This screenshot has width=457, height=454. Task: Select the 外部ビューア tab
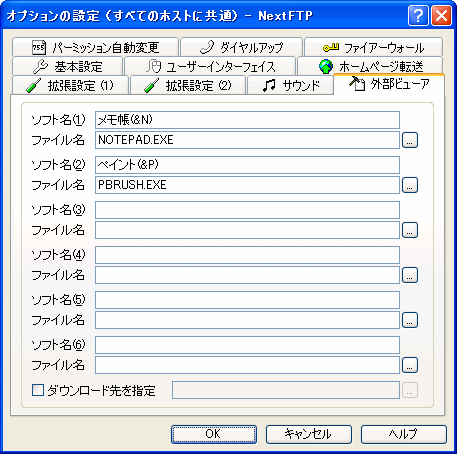[x=389, y=84]
